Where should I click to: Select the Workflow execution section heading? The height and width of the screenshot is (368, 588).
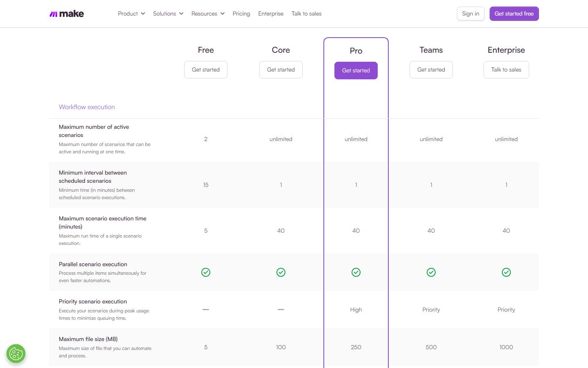coord(87,107)
